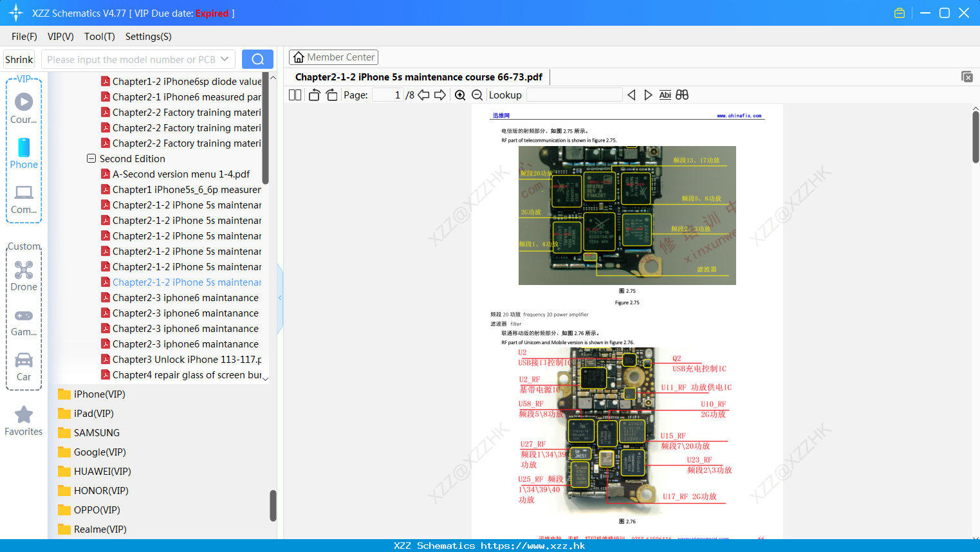
Task: Click the blue search button
Action: point(257,59)
